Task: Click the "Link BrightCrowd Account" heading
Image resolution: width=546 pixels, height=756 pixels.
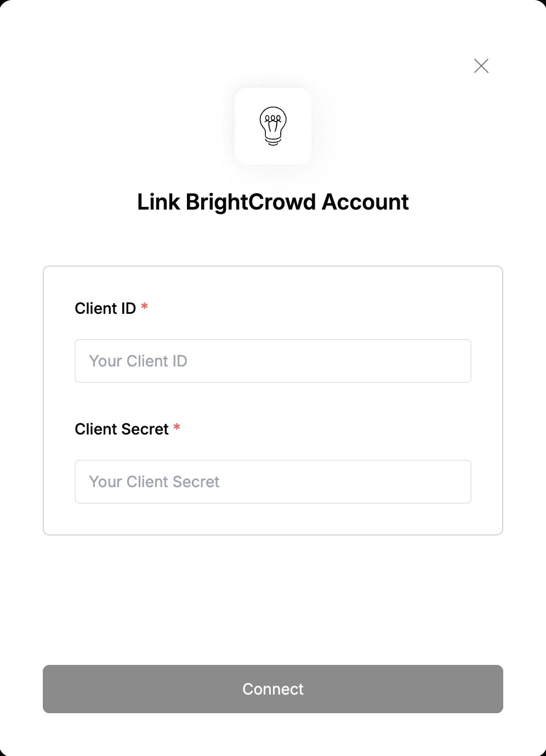Action: point(273,202)
